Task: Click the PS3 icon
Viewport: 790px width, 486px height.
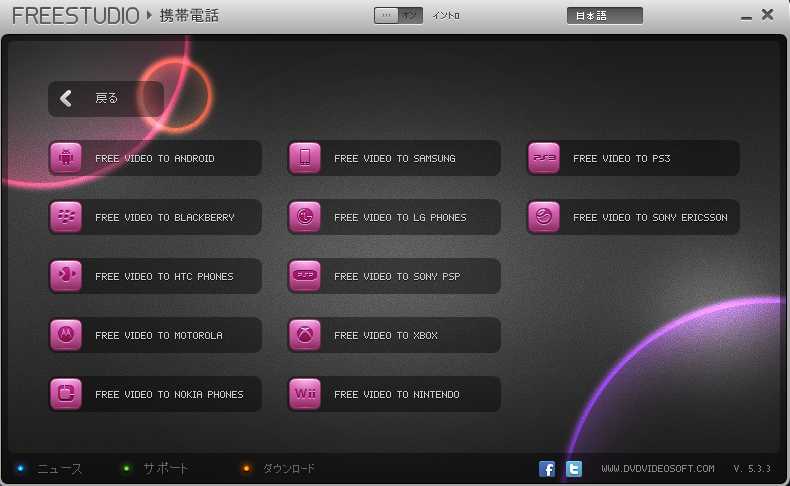Action: click(x=544, y=158)
